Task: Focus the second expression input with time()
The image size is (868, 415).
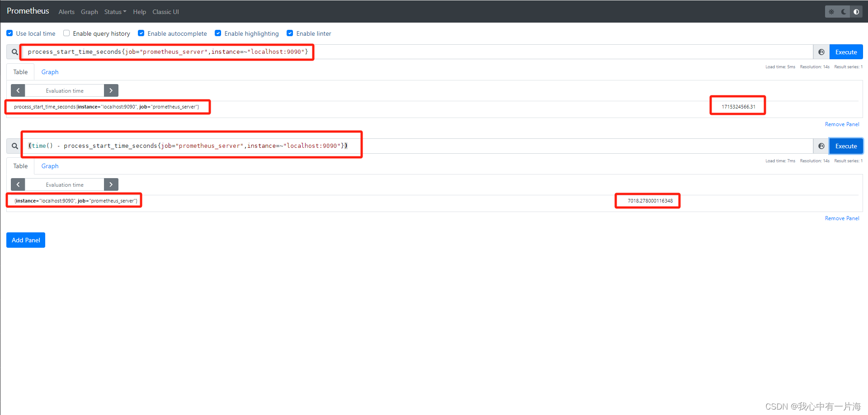Action: pos(418,146)
